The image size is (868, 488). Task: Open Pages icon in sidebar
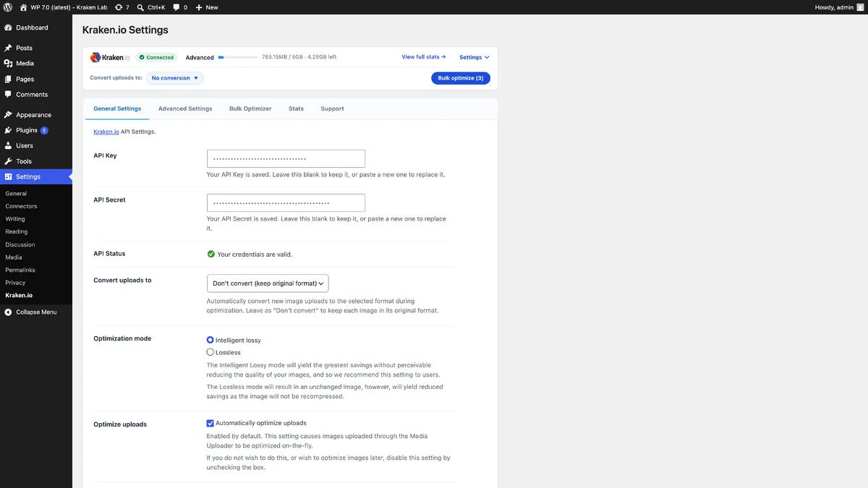[x=8, y=79]
